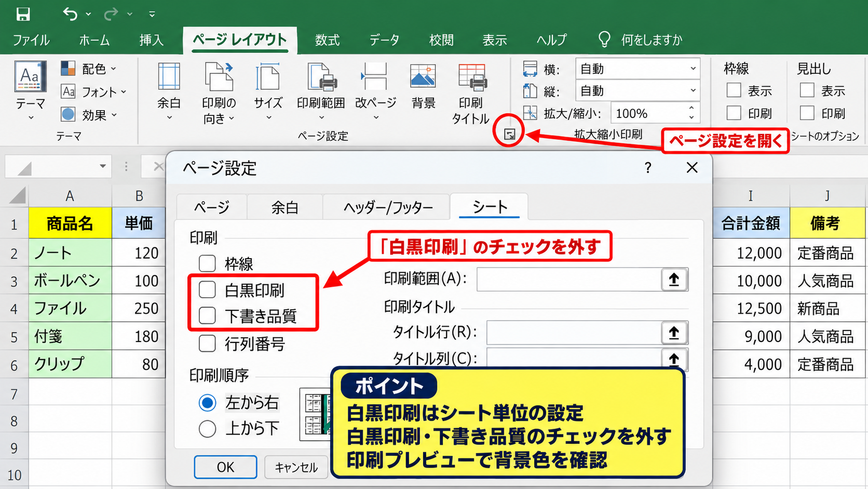Click the キャンセル button
Screen dimensions: 868x489
pyautogui.click(x=296, y=467)
